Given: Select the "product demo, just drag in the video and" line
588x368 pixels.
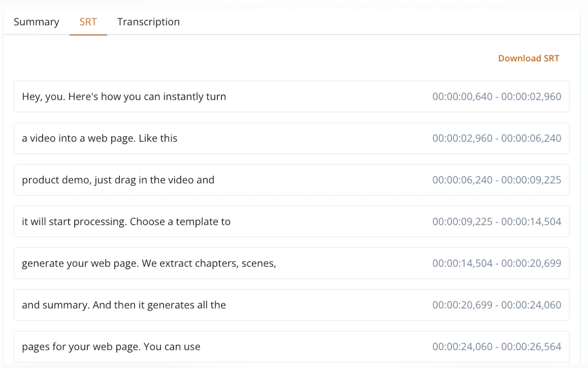Looking at the screenshot, I should click(x=118, y=180).
